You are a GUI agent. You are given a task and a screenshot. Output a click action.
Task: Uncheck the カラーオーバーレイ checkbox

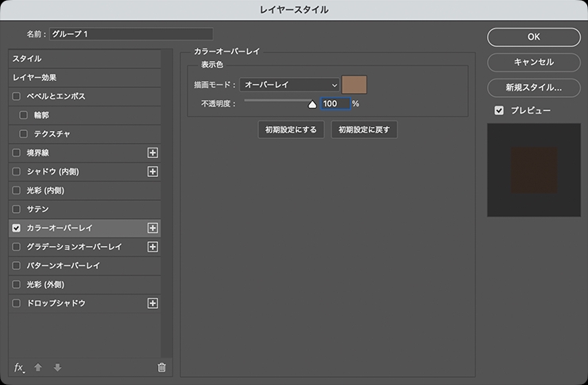coord(17,228)
